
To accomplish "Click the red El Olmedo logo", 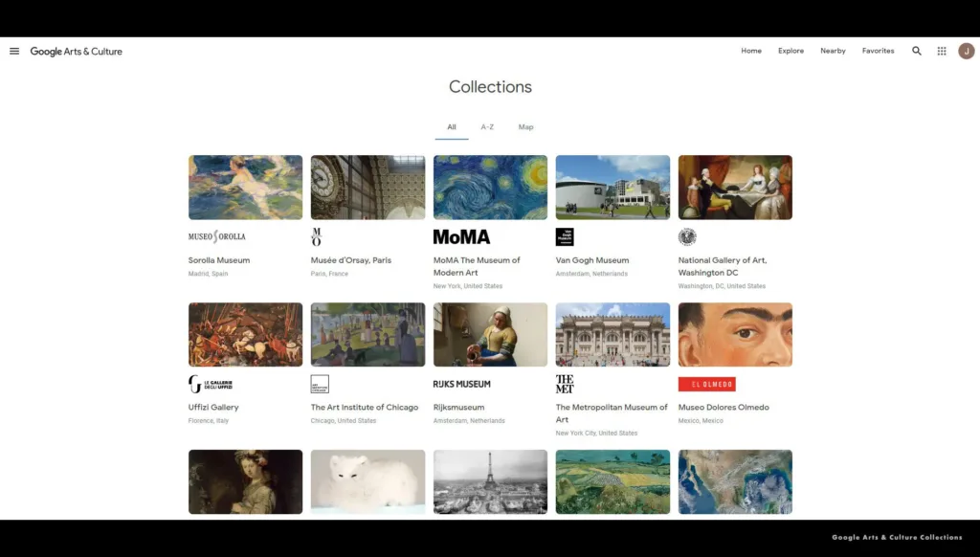I will click(x=707, y=384).
